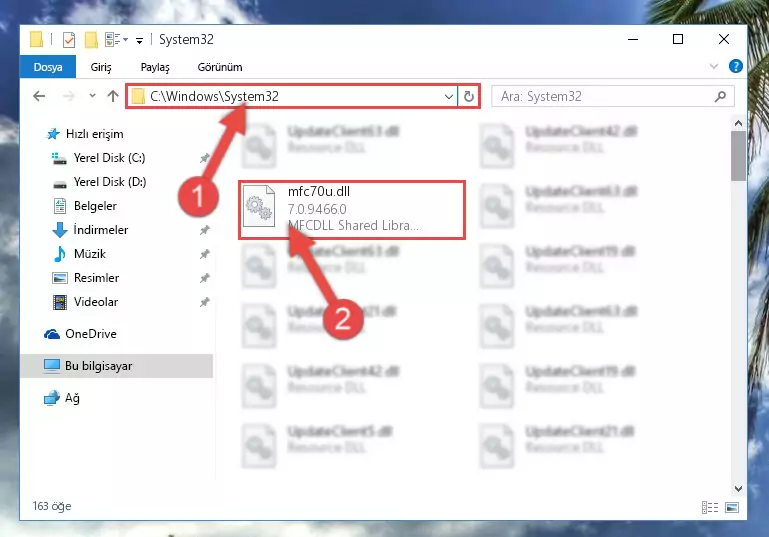Click the mfc70u.dll gear file icon
The image size is (769, 537).
259,206
